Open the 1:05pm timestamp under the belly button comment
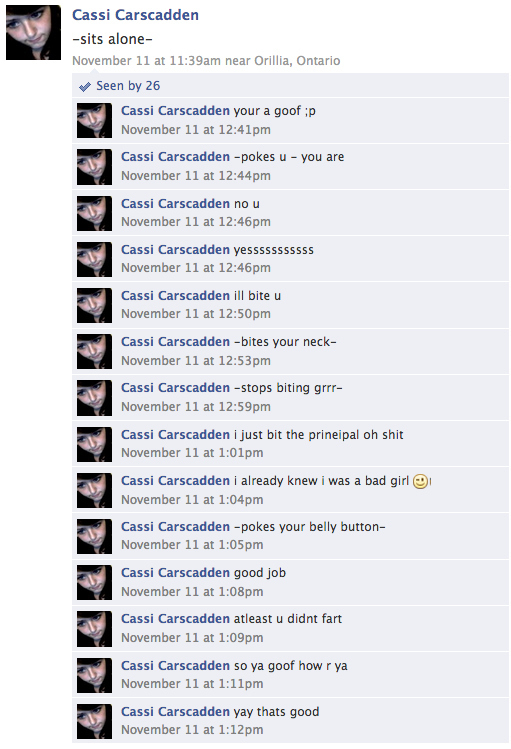This screenshot has height=749, width=511. [x=192, y=545]
